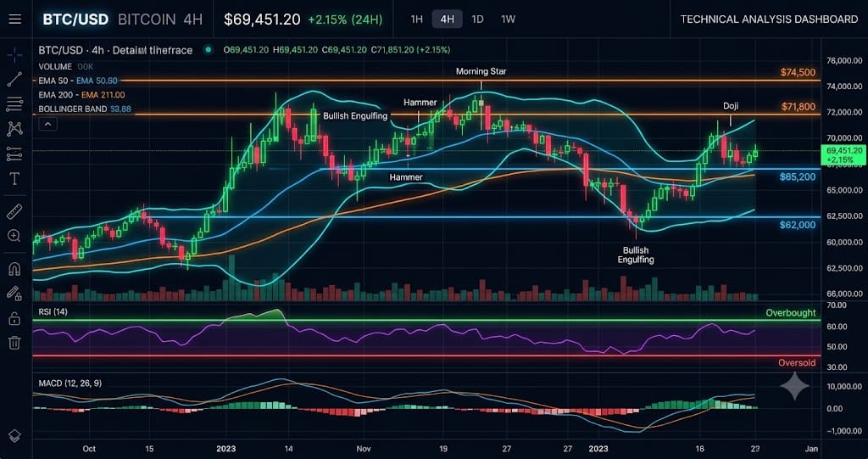Click the Hammer label above the candles
Screen dimensions: 868x459
420,103
